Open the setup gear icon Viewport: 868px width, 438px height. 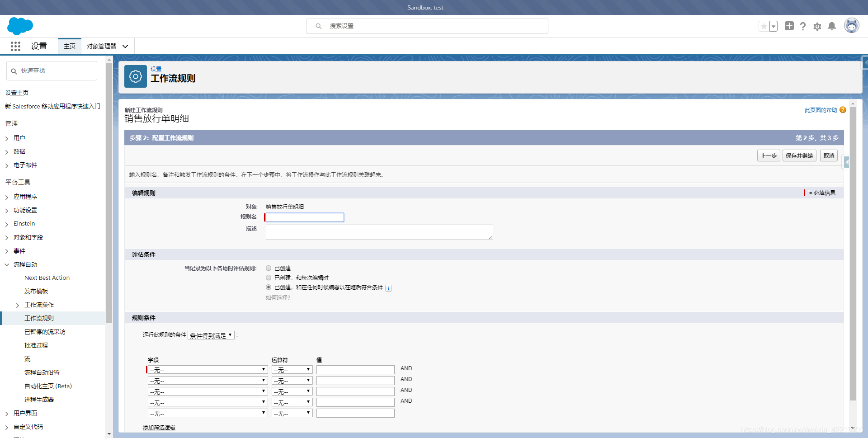click(817, 27)
